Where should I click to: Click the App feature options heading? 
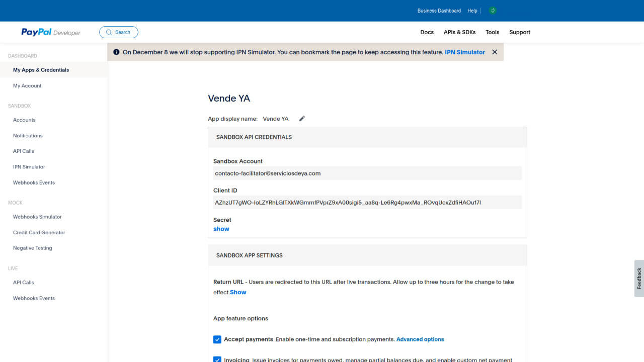click(x=240, y=318)
